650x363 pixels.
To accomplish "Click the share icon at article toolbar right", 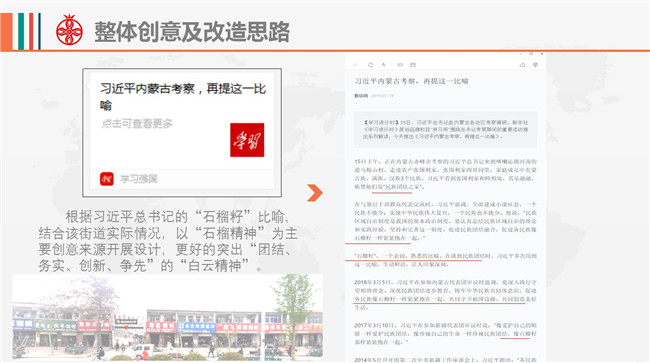I will (x=522, y=65).
